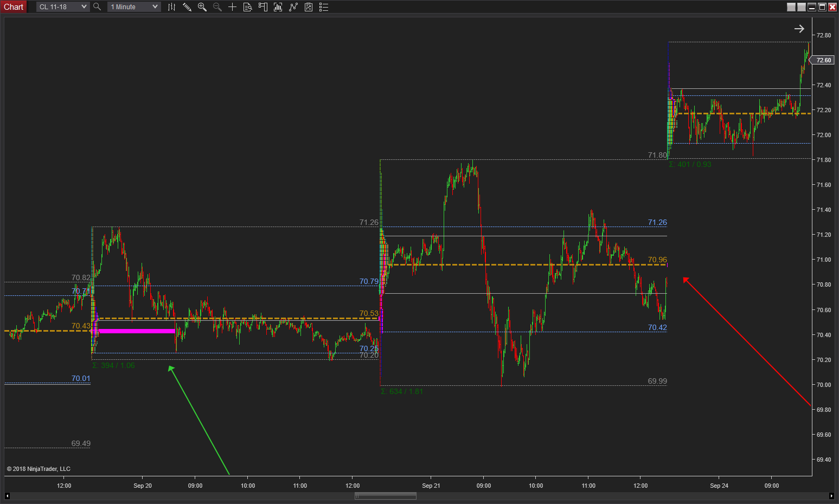Click the instrument search magnifier icon
Image resolution: width=839 pixels, height=504 pixels.
click(97, 7)
